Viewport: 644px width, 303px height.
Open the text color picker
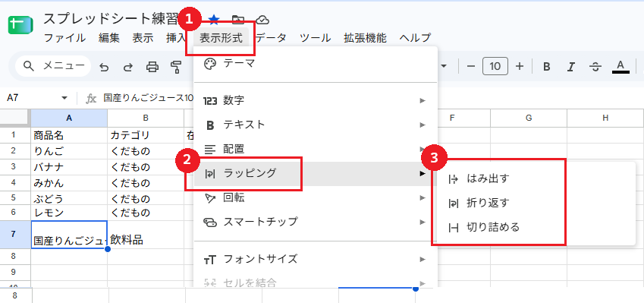pos(620,67)
